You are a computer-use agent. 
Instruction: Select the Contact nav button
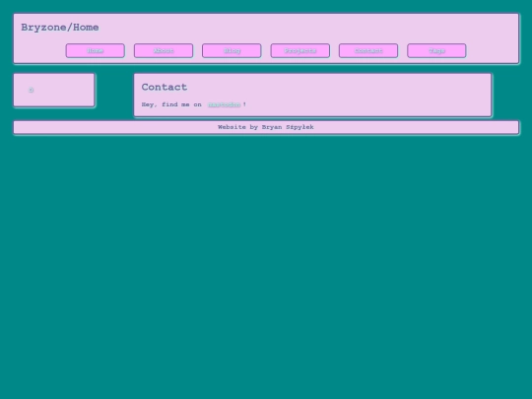[x=368, y=50]
